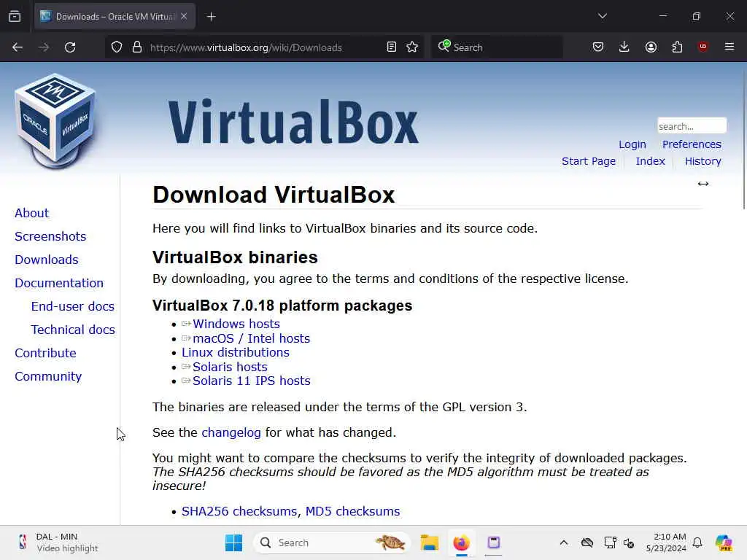Toggle reader view icon in address bar
The height and width of the screenshot is (560, 747).
pyautogui.click(x=392, y=47)
